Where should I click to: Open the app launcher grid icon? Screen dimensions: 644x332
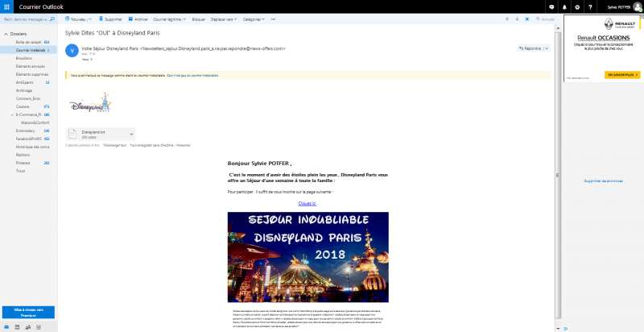[x=6, y=6]
